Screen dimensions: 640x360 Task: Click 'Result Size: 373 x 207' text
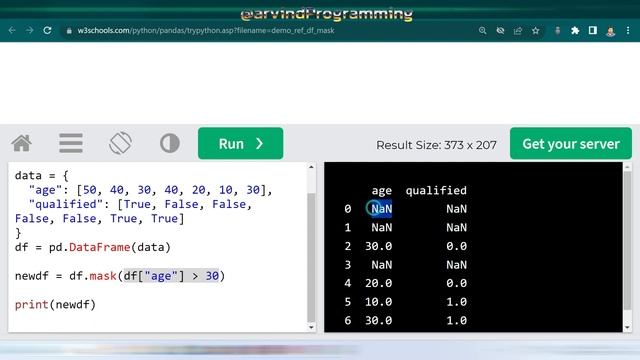point(436,145)
